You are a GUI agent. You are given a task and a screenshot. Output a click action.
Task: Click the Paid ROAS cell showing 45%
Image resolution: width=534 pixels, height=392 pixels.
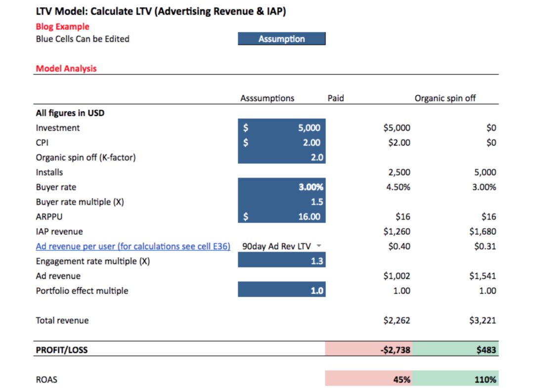(368, 379)
